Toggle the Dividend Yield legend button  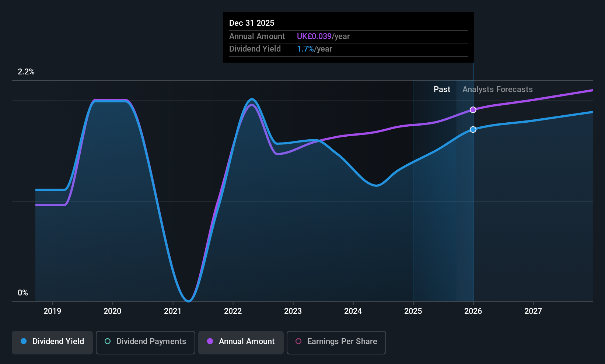click(x=52, y=342)
